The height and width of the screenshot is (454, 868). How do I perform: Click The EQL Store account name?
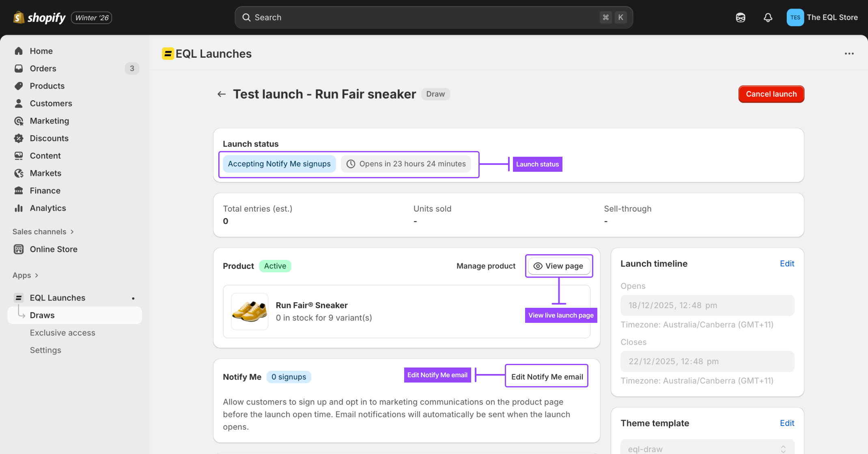832,17
